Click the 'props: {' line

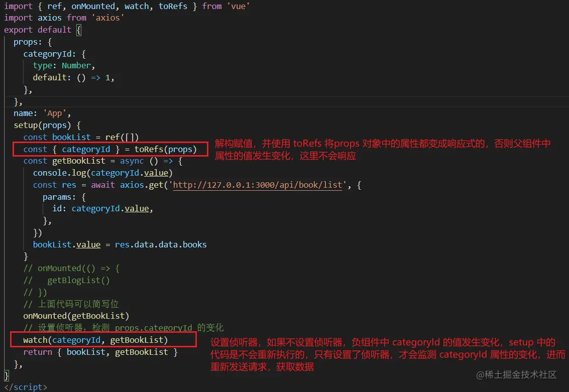click(33, 42)
